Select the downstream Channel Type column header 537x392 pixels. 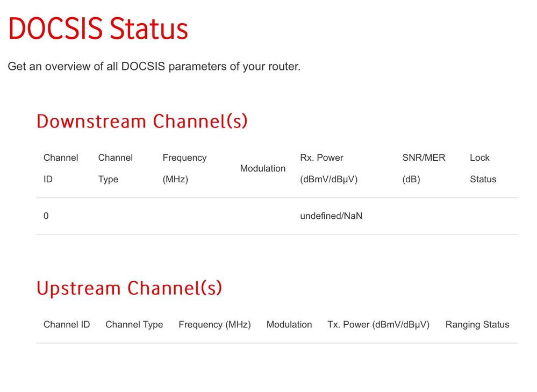(116, 168)
